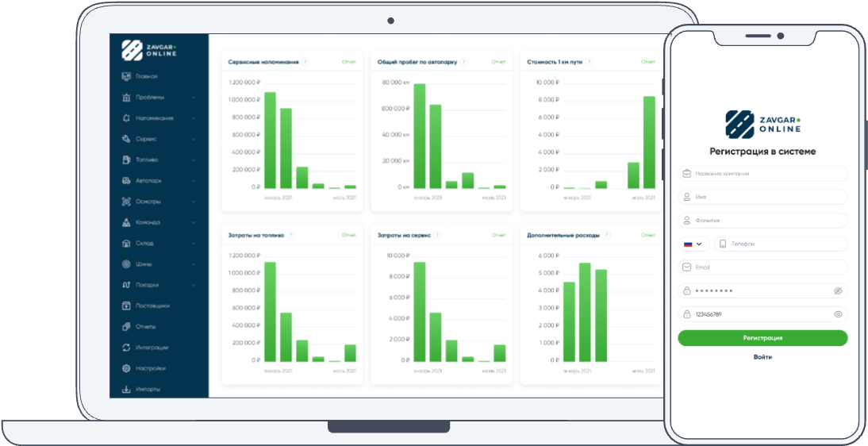This screenshot has height=446, width=868.
Task: Expand the Осмотры menu chevron
Action: [194, 202]
